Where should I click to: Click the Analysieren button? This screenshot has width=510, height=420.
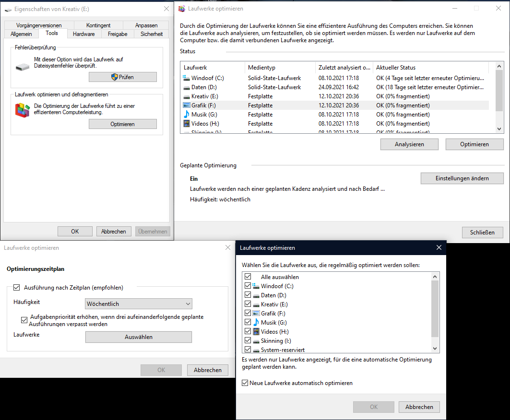tap(409, 144)
